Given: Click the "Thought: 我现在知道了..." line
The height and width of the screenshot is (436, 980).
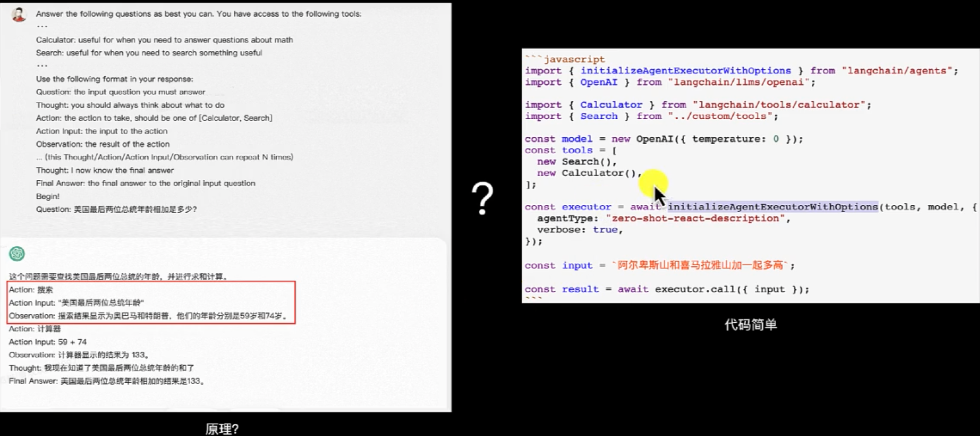Looking at the screenshot, I should (101, 368).
